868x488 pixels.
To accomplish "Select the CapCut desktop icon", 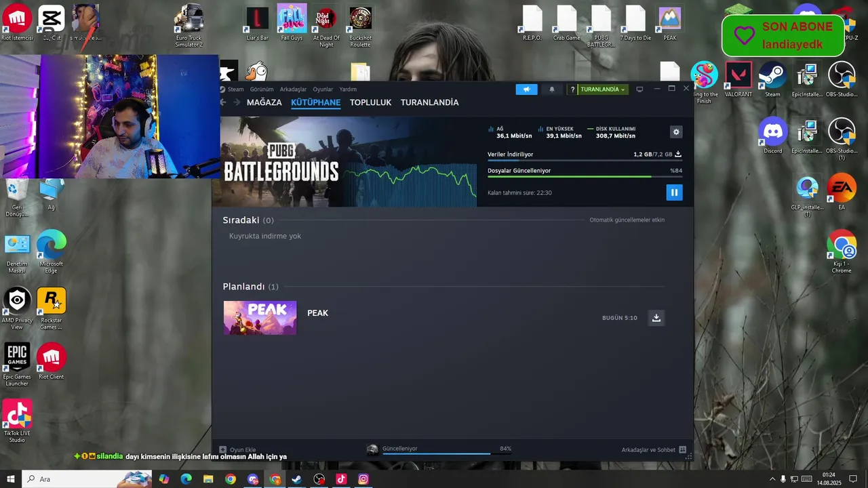I will click(52, 24).
